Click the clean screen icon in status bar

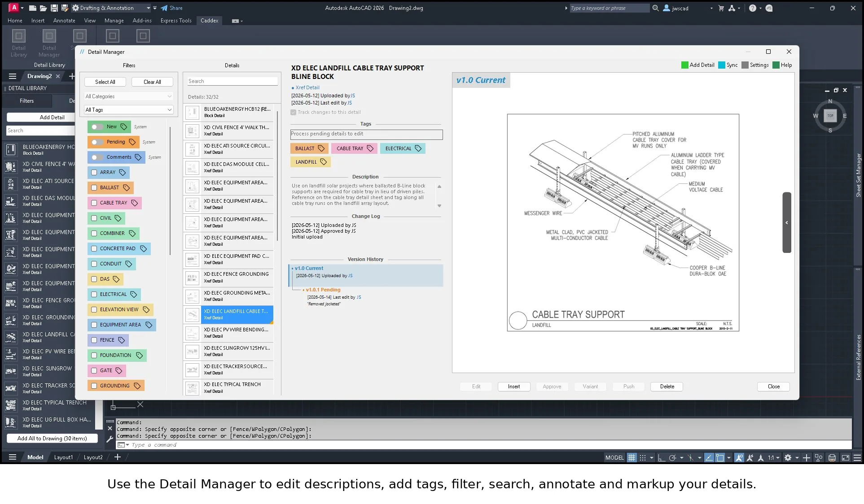845,457
